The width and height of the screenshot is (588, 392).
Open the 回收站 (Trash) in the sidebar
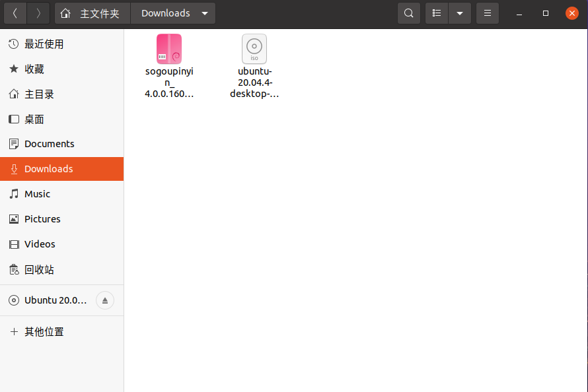tap(40, 269)
